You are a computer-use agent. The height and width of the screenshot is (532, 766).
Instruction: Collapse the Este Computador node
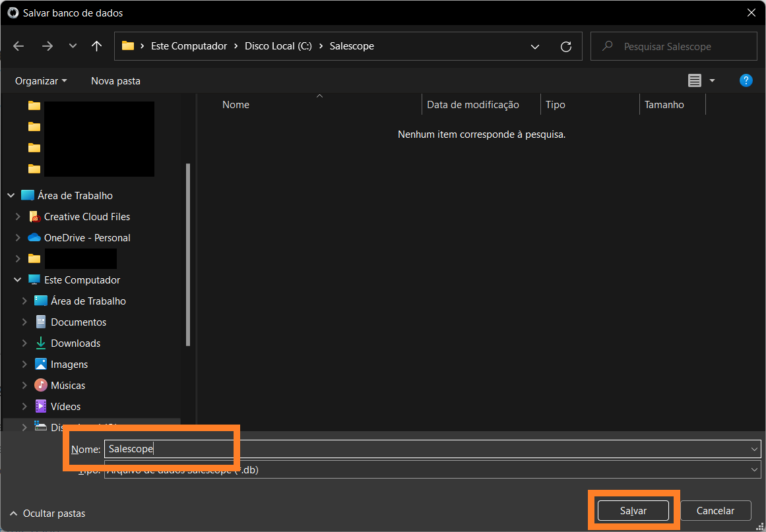[x=18, y=280]
